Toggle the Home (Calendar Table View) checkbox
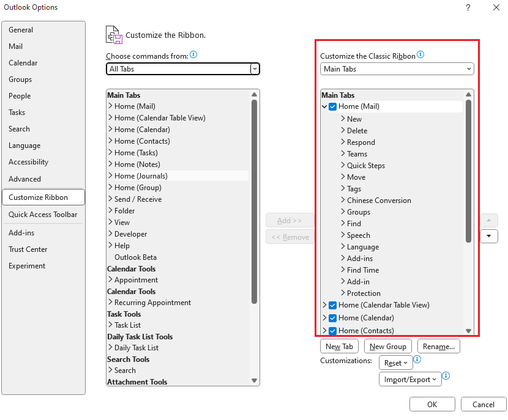Viewport: 508px width, 420px height. pos(332,305)
